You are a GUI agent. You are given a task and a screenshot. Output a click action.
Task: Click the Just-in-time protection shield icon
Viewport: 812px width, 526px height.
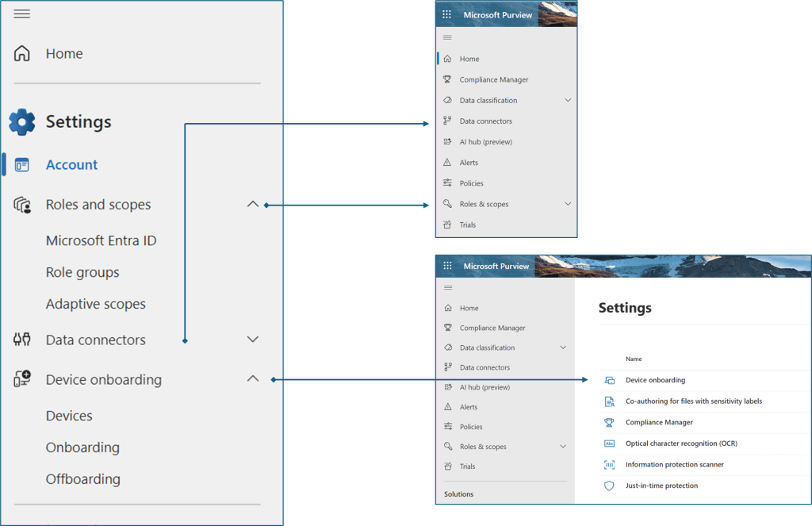point(609,486)
